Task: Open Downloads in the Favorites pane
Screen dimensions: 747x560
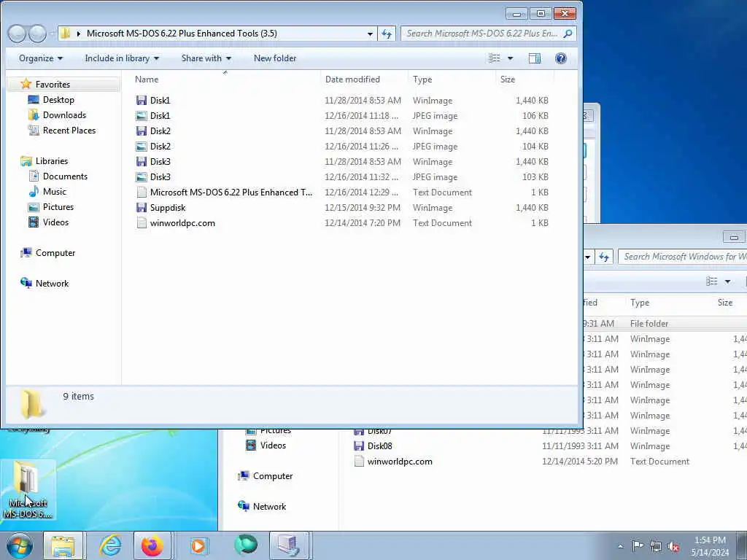Action: pos(64,114)
